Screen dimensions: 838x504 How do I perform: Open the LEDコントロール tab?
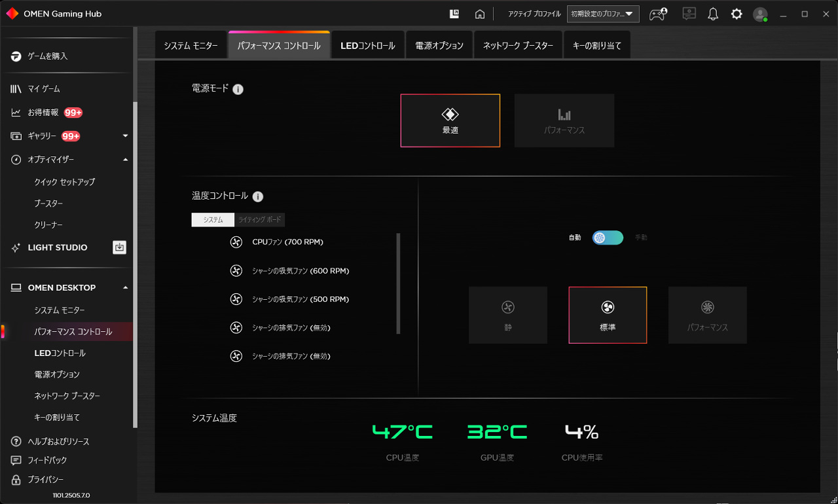click(x=368, y=45)
